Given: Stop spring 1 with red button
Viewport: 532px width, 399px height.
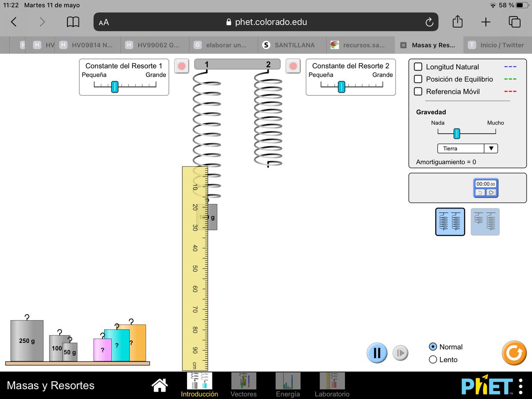Looking at the screenshot, I should [181, 66].
